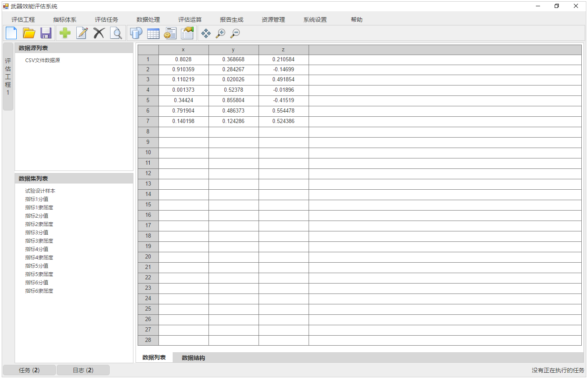Open the 数据处理 menu

click(148, 20)
